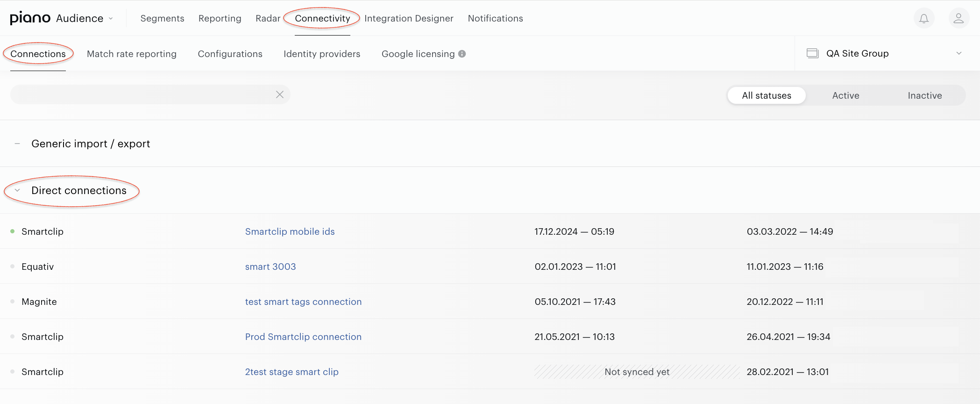This screenshot has height=404, width=980.
Task: Filter connections by Inactive status
Action: click(924, 95)
